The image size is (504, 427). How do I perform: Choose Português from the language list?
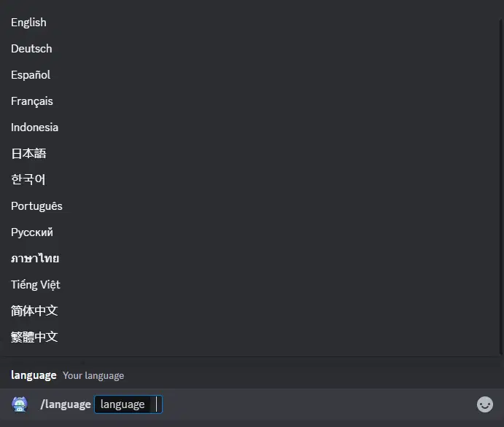(x=36, y=206)
